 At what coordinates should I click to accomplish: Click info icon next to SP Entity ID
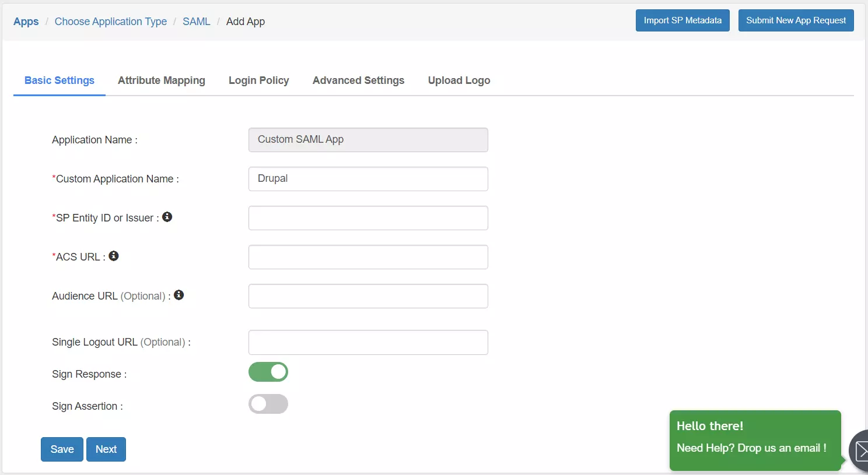(167, 217)
